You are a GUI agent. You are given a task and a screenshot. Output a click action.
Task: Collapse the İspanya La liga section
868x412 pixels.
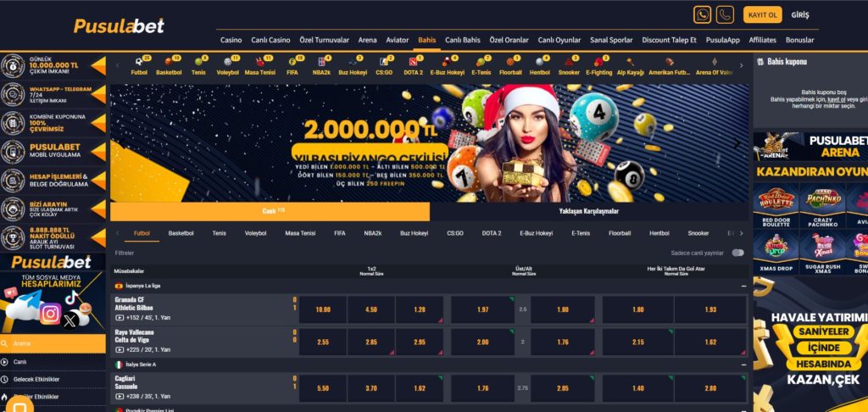pyautogui.click(x=743, y=287)
